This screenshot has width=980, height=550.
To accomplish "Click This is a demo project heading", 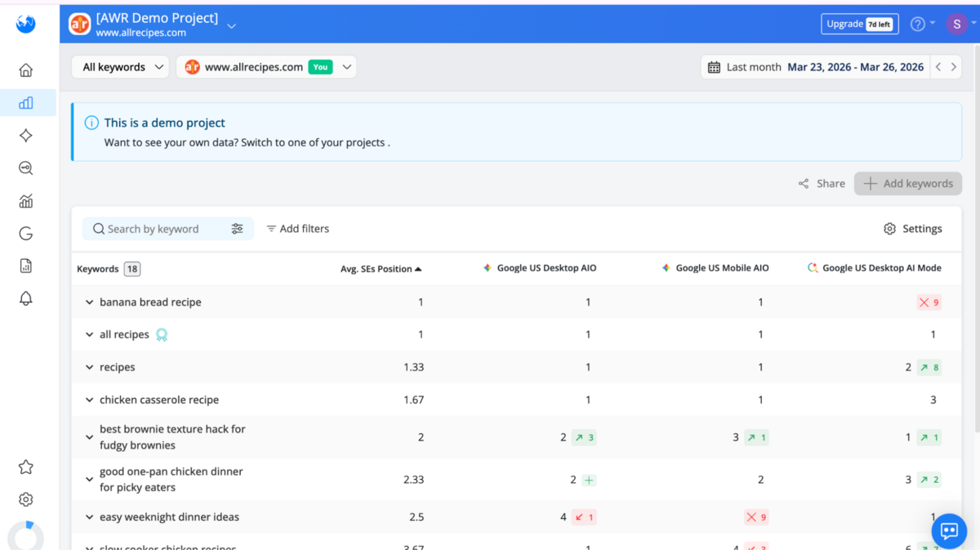I will pos(165,123).
